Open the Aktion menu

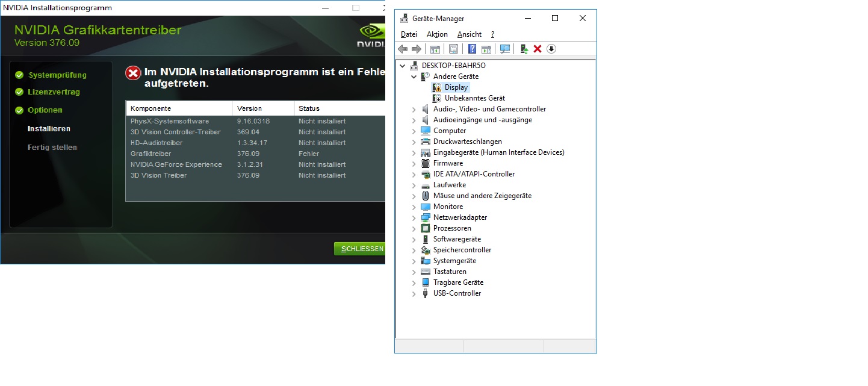[437, 34]
